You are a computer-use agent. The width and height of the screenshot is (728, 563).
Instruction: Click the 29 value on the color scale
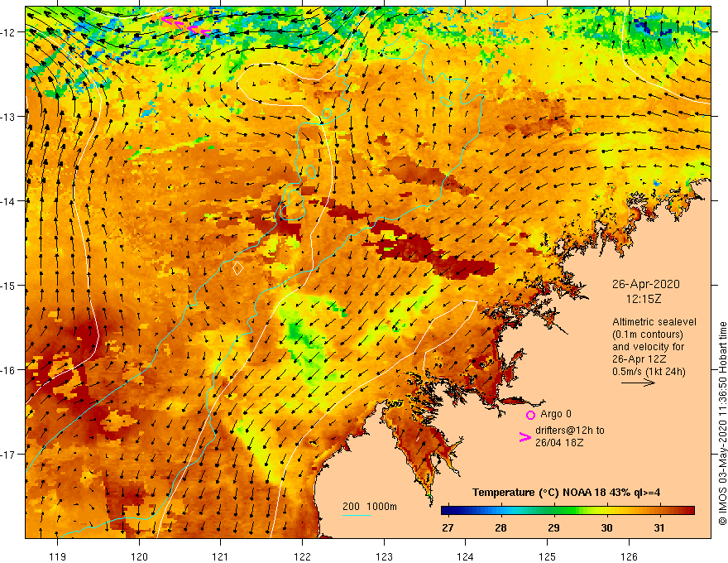pyautogui.click(x=553, y=527)
